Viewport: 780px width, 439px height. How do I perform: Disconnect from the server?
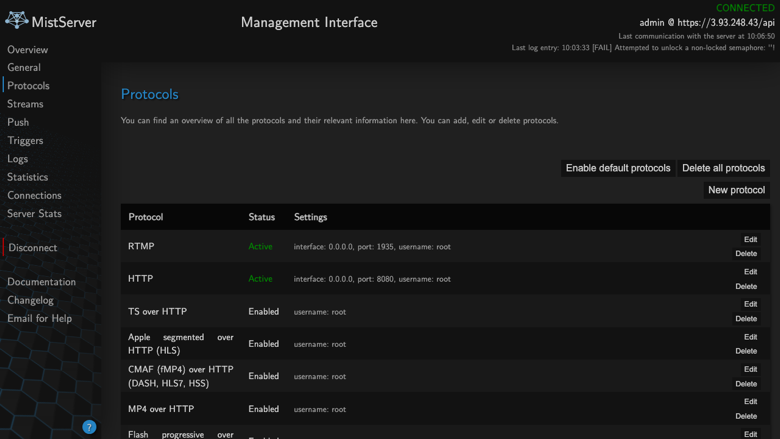tap(33, 248)
